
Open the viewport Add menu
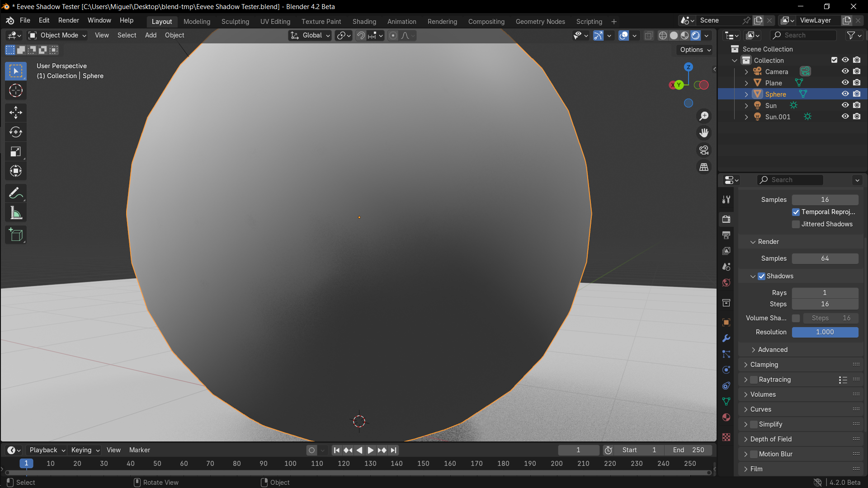point(151,35)
